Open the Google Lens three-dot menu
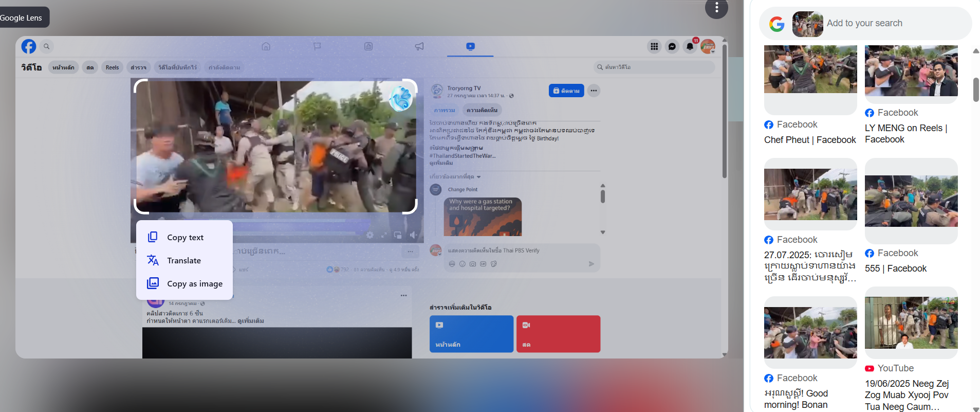This screenshot has height=412, width=980. point(716,8)
